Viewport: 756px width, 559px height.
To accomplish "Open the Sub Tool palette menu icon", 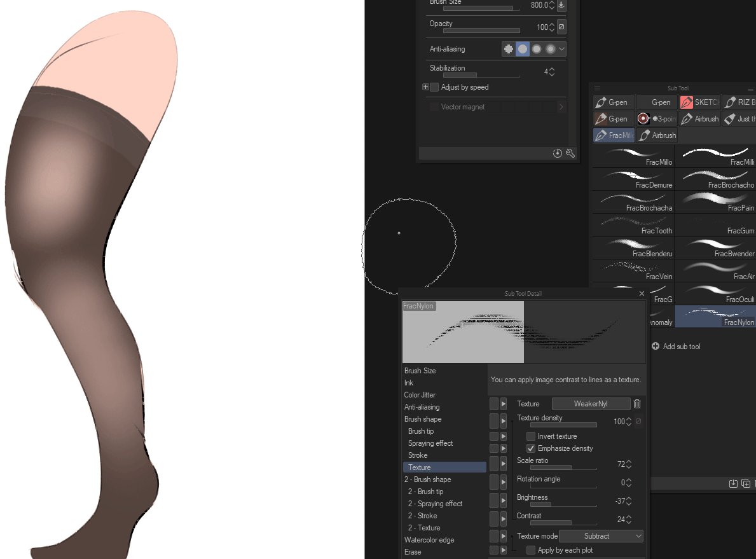I will coord(598,88).
